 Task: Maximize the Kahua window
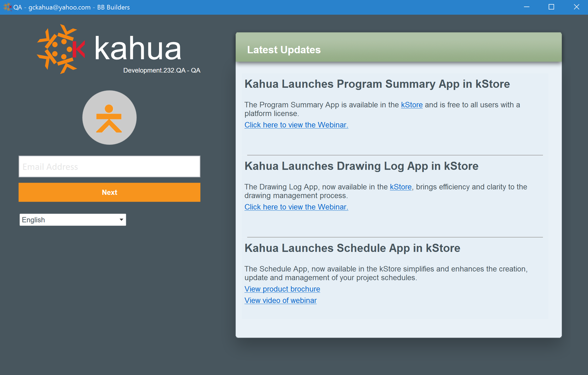point(551,7)
